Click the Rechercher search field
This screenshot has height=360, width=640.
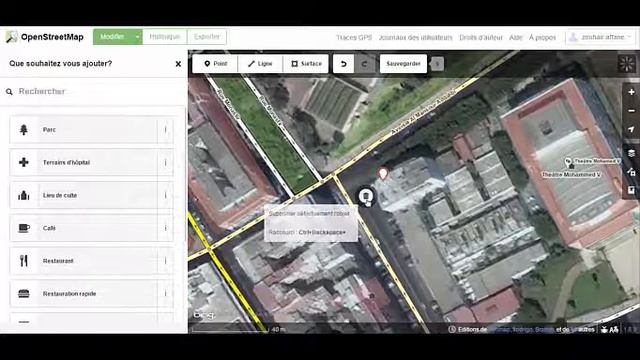click(94, 91)
